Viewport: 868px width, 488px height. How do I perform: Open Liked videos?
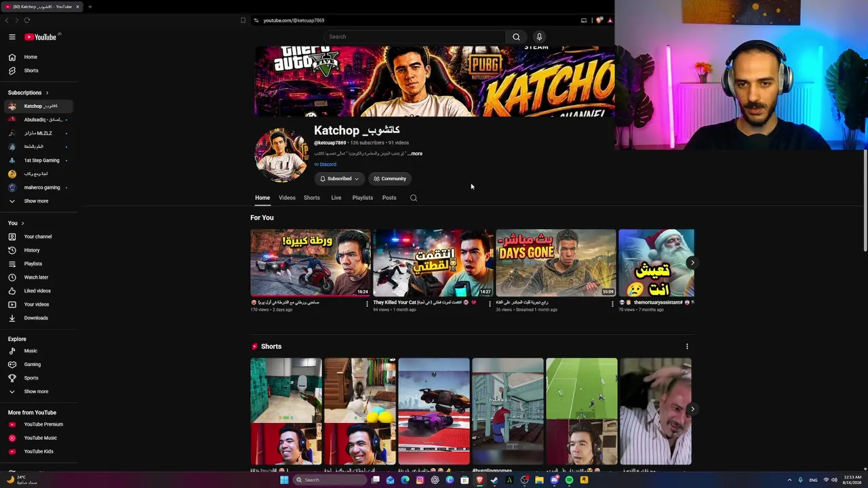click(x=39, y=291)
